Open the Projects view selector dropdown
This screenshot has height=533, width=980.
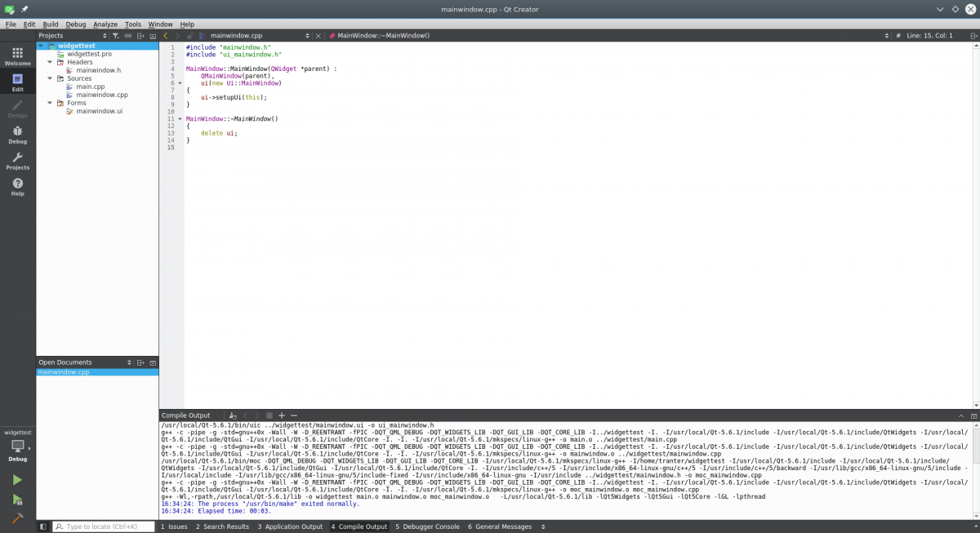105,36
